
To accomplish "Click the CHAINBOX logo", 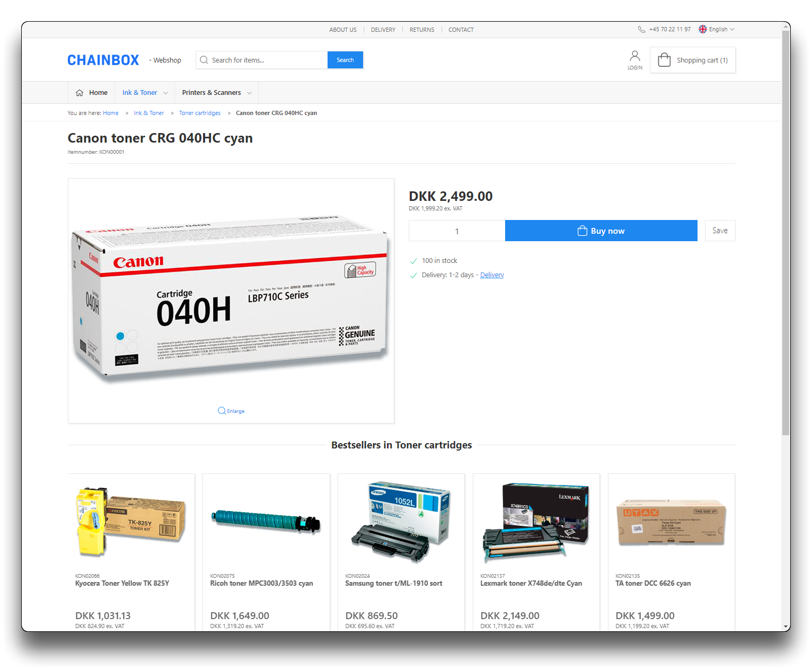I will [x=103, y=60].
